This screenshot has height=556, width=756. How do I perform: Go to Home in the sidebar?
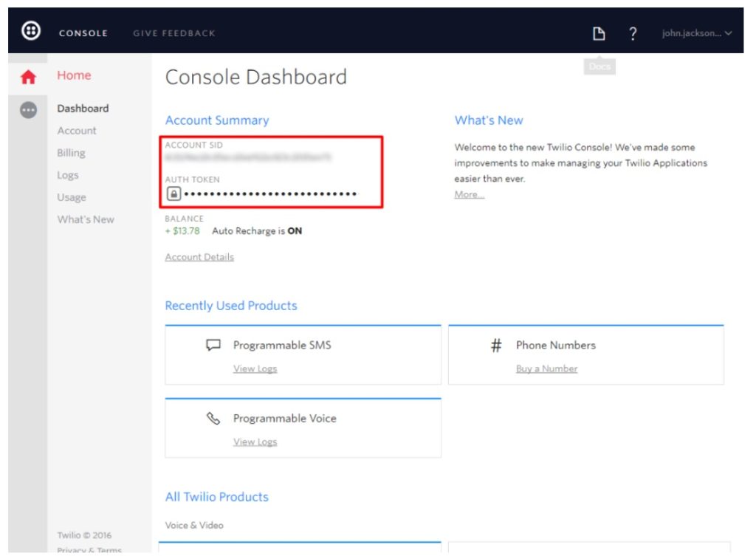[x=74, y=75]
